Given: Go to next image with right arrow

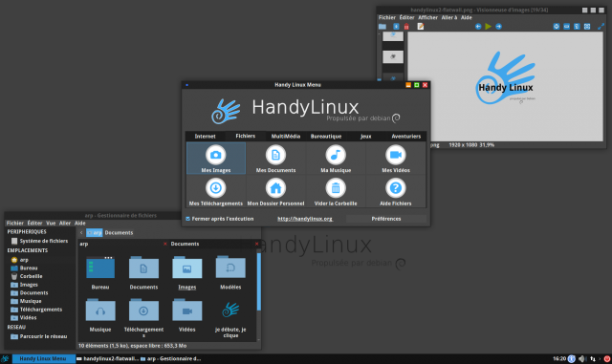Looking at the screenshot, I should 498,27.
